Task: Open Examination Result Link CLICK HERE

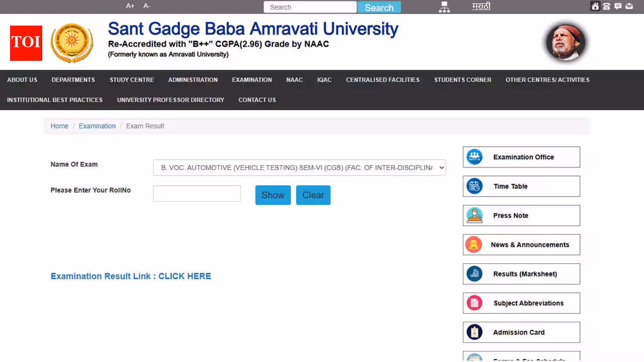Action: coord(131,276)
